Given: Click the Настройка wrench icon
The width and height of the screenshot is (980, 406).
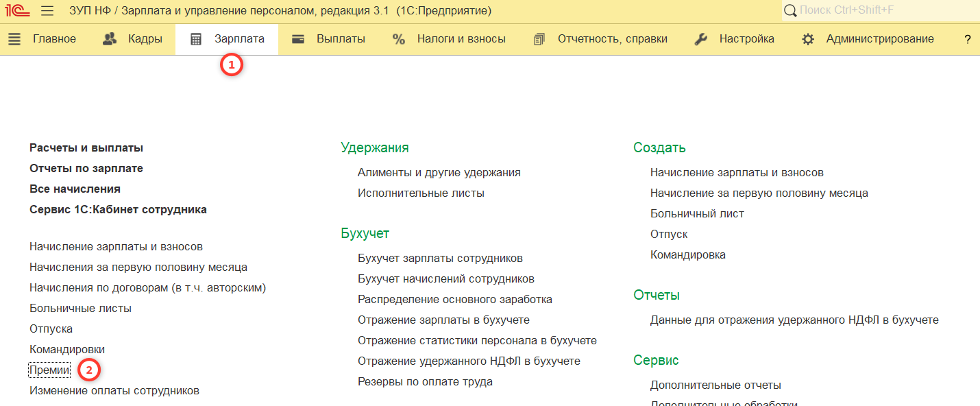Looking at the screenshot, I should tap(700, 39).
